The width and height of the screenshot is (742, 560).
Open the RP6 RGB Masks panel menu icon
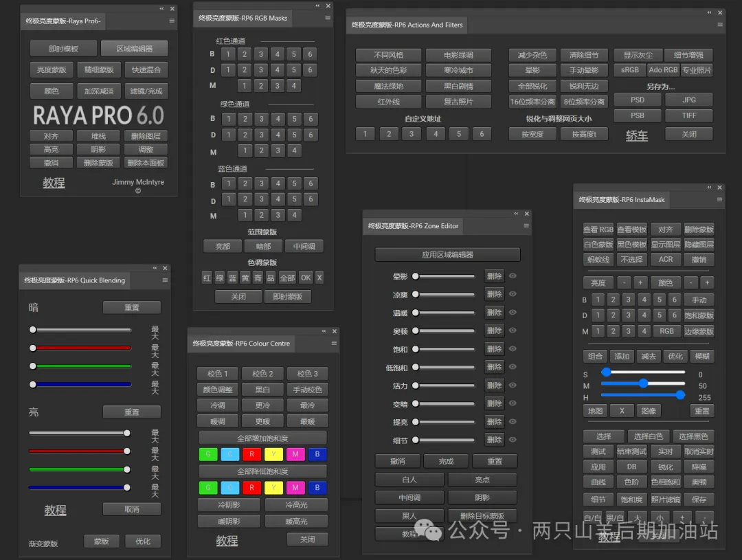328,18
